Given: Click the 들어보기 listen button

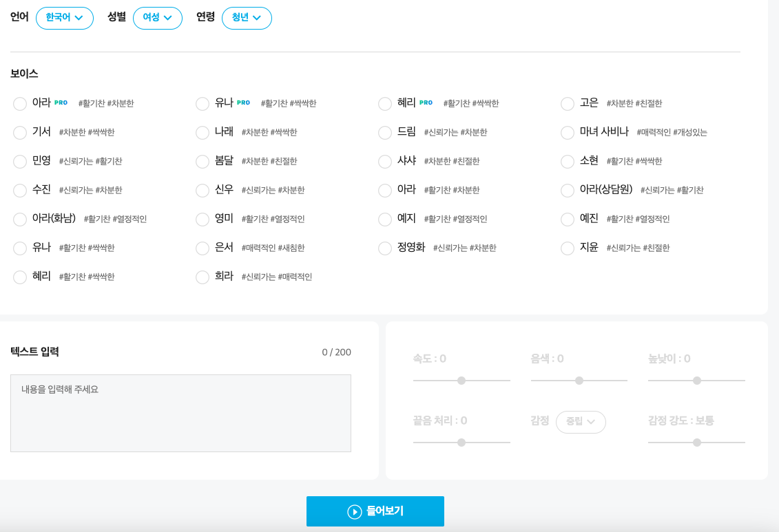Looking at the screenshot, I should pyautogui.click(x=375, y=511).
